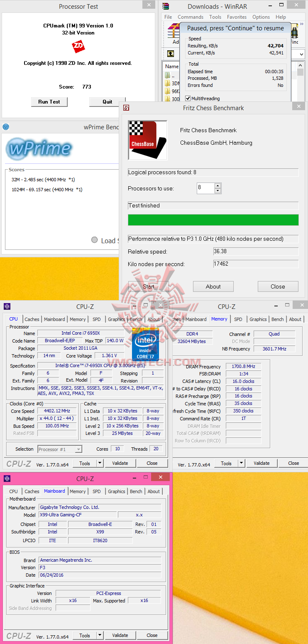Click the Processors to use input field

click(205, 188)
